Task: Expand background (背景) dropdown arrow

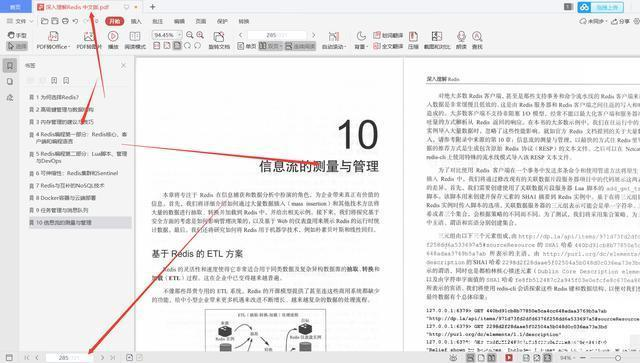Action: [x=367, y=47]
